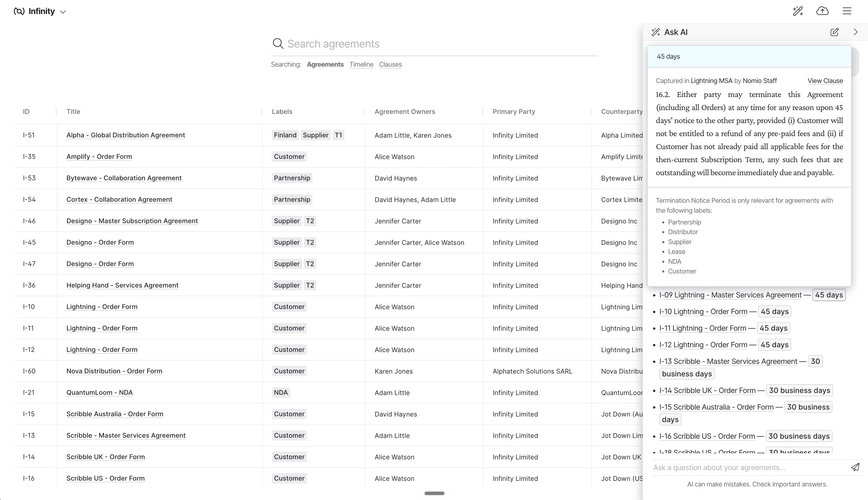Viewport: 868px width, 500px height.
Task: Open Scribble Australia - Order Form in table
Action: (x=115, y=414)
